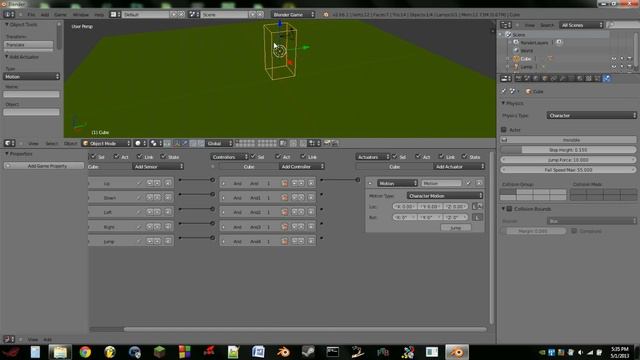Adjust the Step Height slider
640x360 pixels.
[569, 150]
